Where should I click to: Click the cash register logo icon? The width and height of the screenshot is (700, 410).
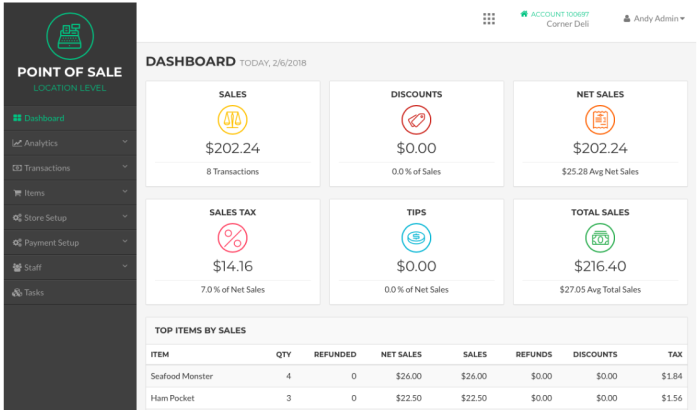pyautogui.click(x=70, y=36)
